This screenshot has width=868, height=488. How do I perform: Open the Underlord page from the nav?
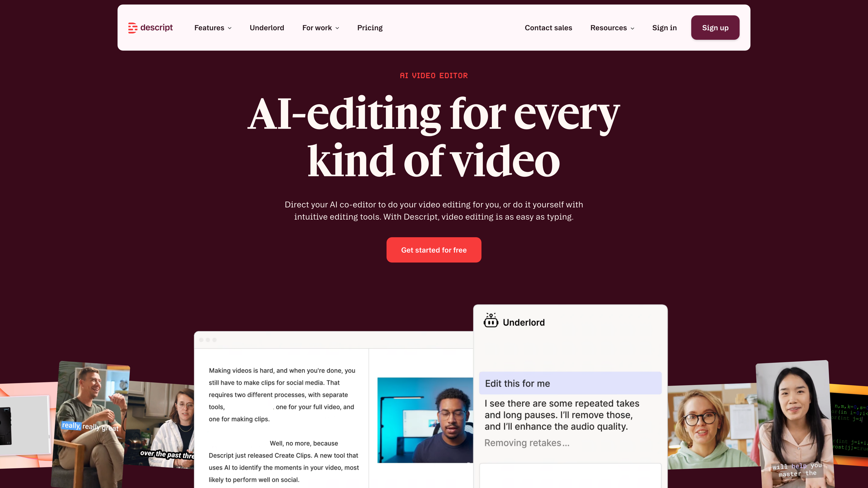[x=267, y=28]
